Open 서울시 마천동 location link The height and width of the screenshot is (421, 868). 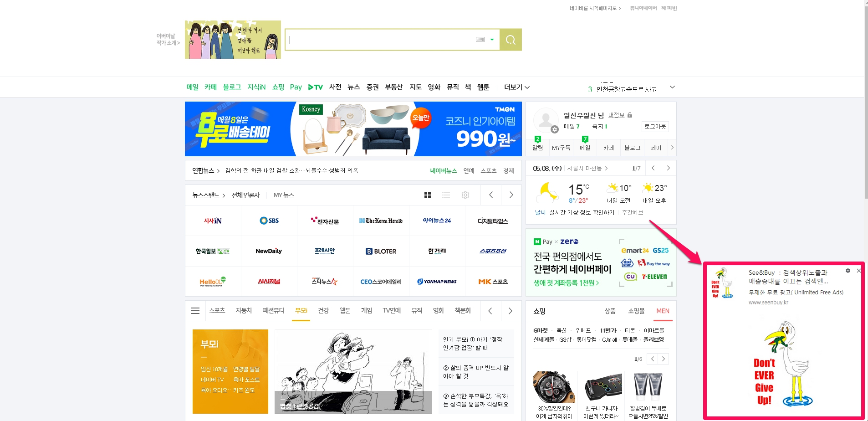[x=587, y=168]
